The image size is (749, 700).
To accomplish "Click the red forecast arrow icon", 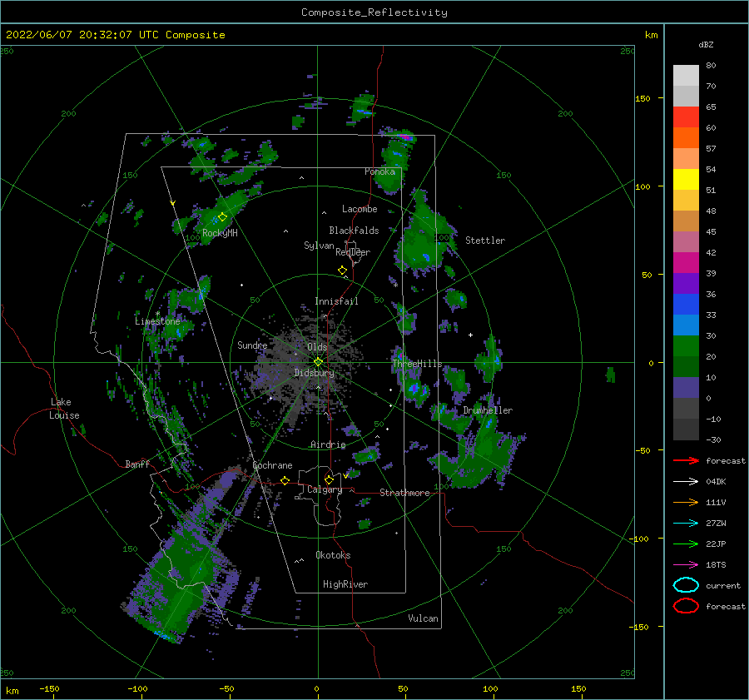I will (x=686, y=460).
